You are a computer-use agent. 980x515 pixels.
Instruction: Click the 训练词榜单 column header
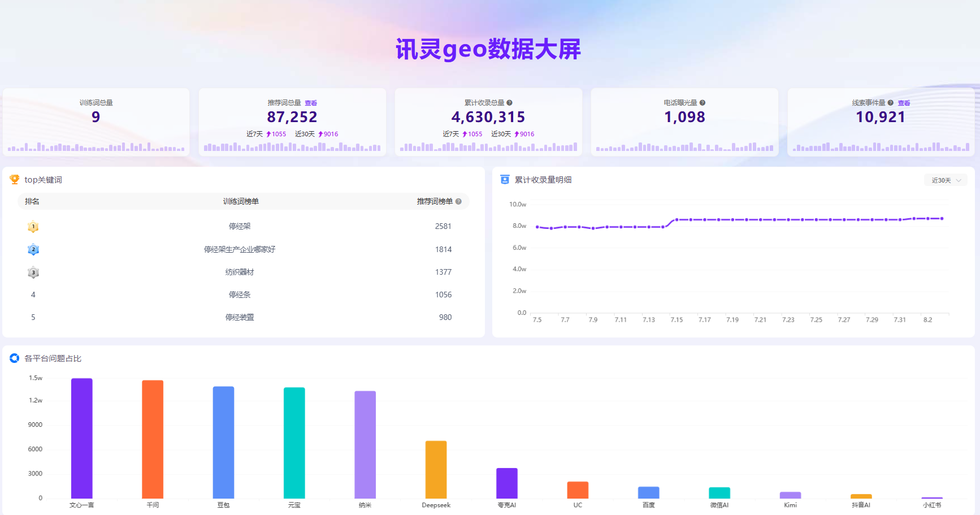coord(241,201)
